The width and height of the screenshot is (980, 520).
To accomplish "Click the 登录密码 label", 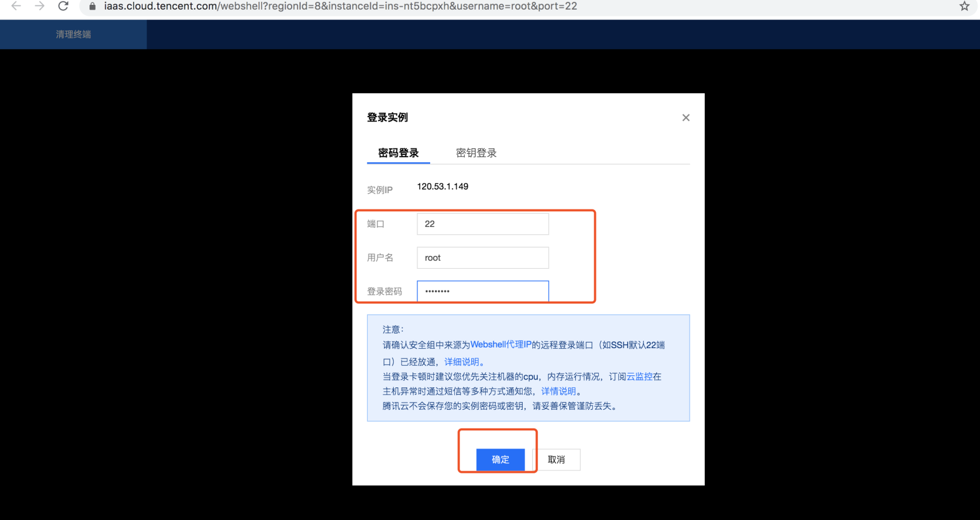I will coord(384,292).
